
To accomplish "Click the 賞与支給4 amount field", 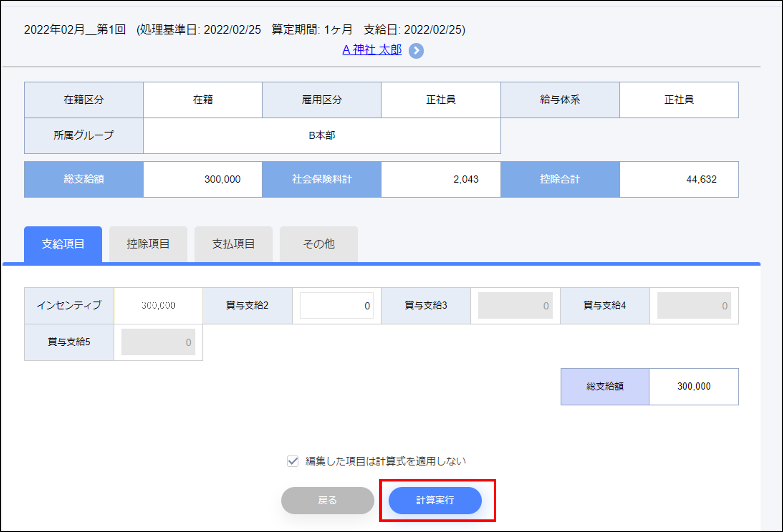I will click(694, 306).
